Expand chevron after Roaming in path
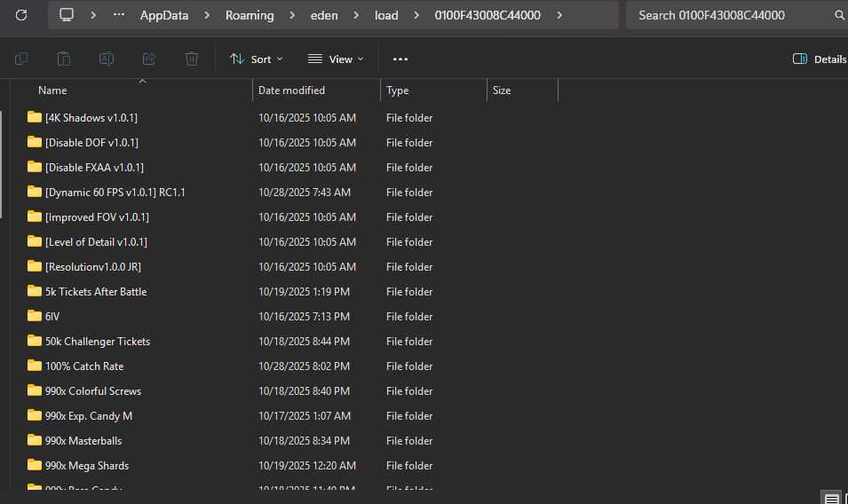848x504 pixels. [292, 15]
